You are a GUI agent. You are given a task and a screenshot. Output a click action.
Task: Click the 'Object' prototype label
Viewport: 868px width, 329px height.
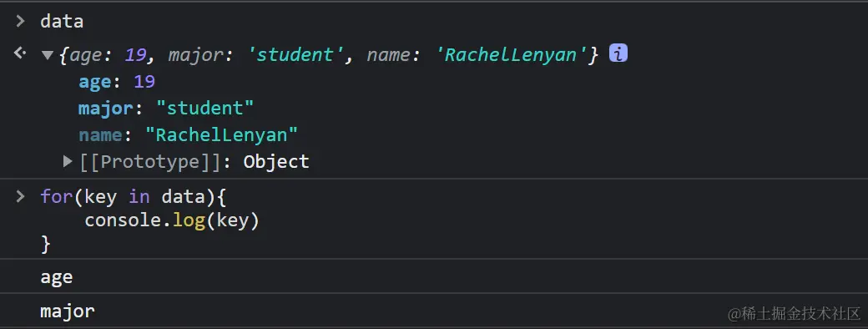[x=276, y=162]
